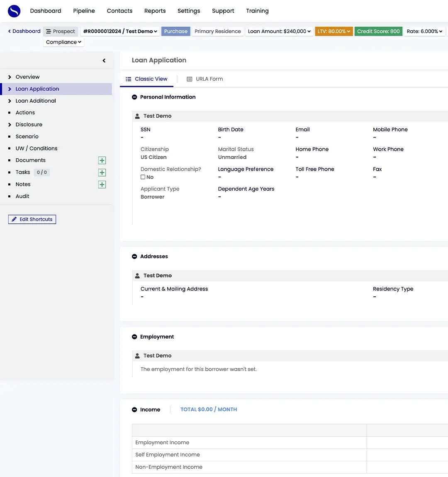
Task: Expand the Disclosure chevron
Action: coord(10,124)
